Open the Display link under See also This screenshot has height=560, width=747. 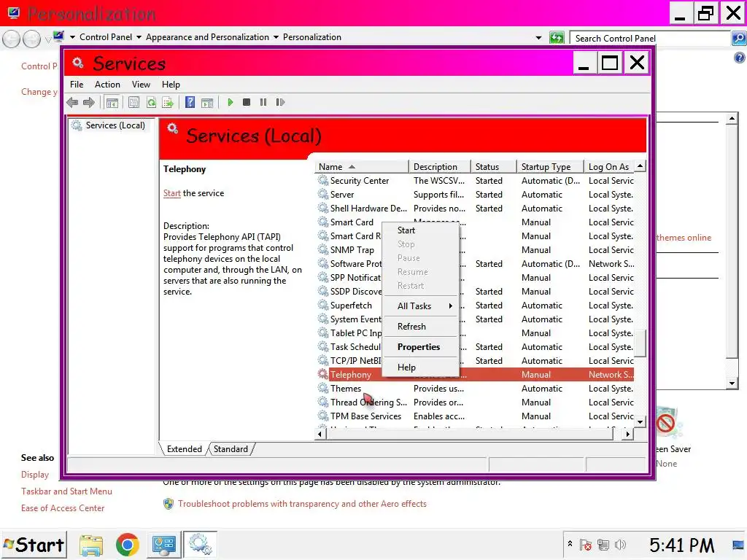[x=35, y=475]
